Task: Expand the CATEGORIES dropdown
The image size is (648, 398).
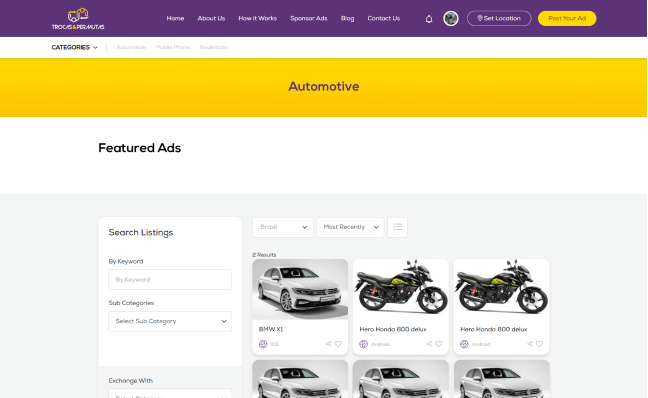Action: [74, 47]
